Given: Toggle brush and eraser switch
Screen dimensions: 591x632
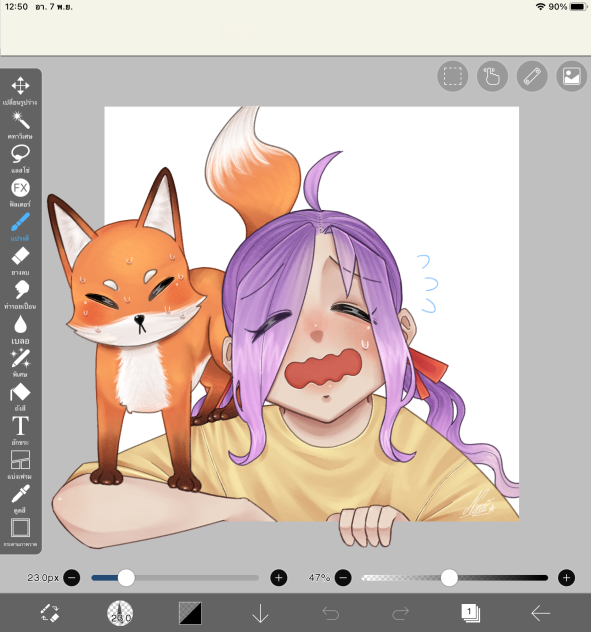Looking at the screenshot, I should (x=50, y=613).
